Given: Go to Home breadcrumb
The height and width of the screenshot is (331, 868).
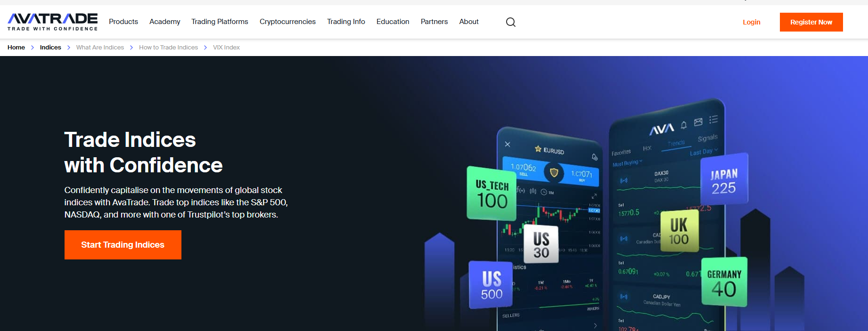Looking at the screenshot, I should tap(16, 48).
